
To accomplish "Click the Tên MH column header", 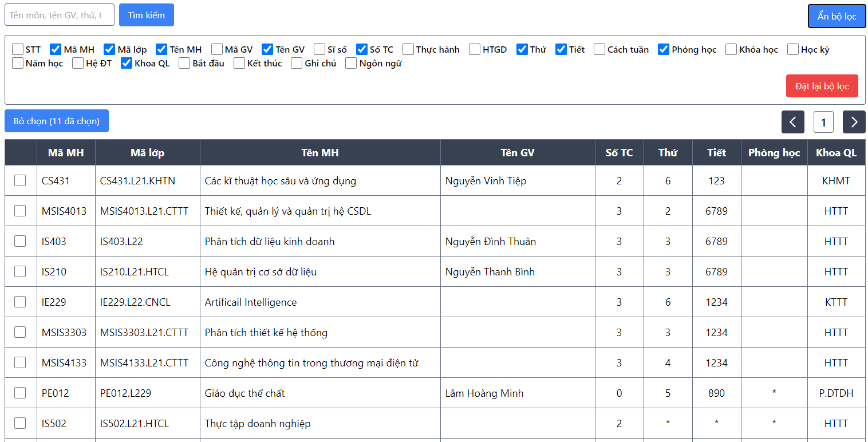I will pyautogui.click(x=320, y=153).
